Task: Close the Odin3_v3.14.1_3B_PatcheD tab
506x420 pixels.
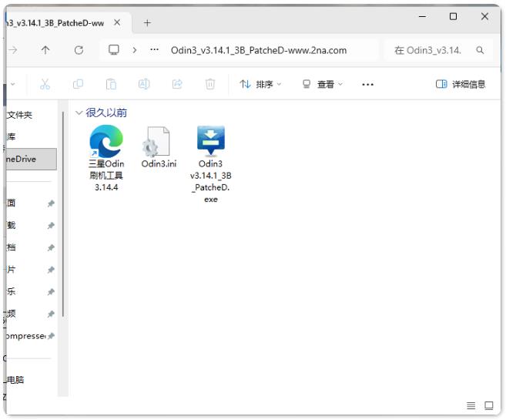Action: coord(117,22)
